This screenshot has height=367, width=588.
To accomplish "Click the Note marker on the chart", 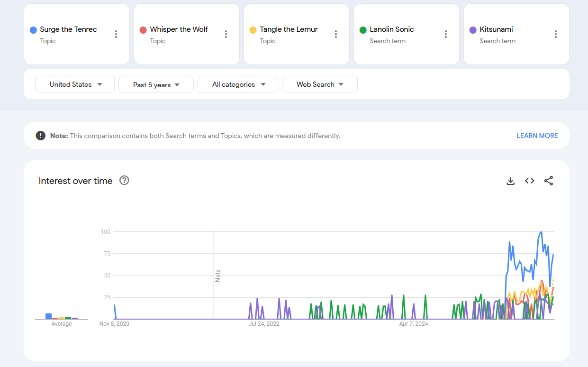I will 218,275.
